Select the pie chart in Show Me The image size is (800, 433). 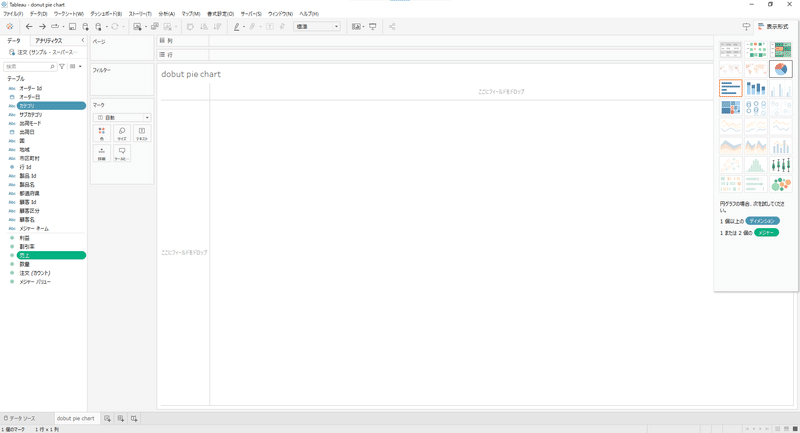click(x=781, y=69)
